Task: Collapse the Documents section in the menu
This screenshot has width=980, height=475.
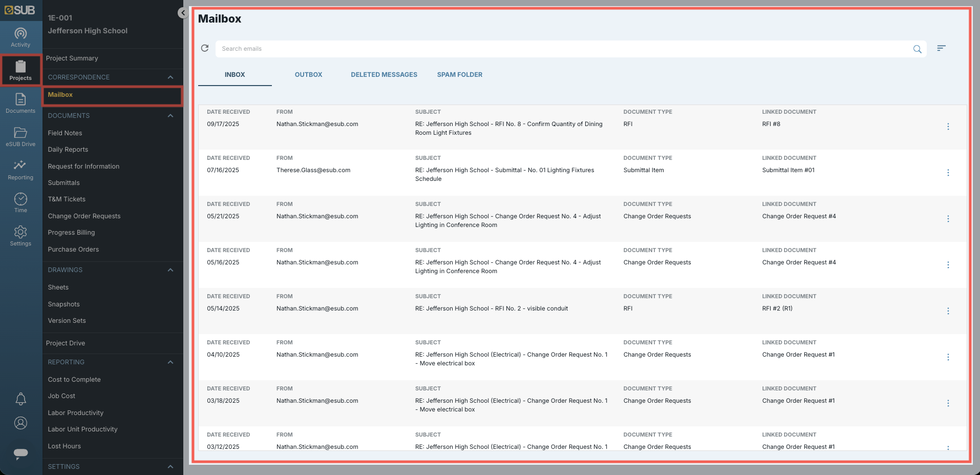Action: (171, 116)
